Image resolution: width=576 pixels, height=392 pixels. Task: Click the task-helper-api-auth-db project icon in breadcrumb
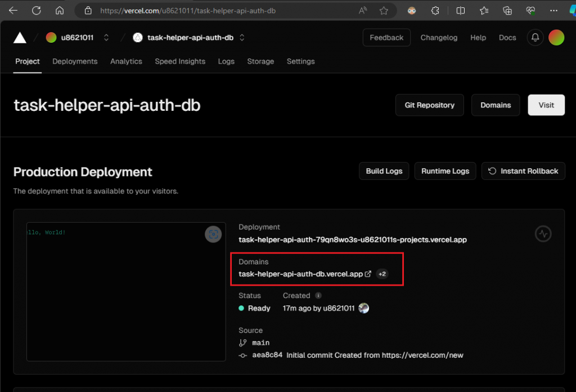(x=138, y=38)
